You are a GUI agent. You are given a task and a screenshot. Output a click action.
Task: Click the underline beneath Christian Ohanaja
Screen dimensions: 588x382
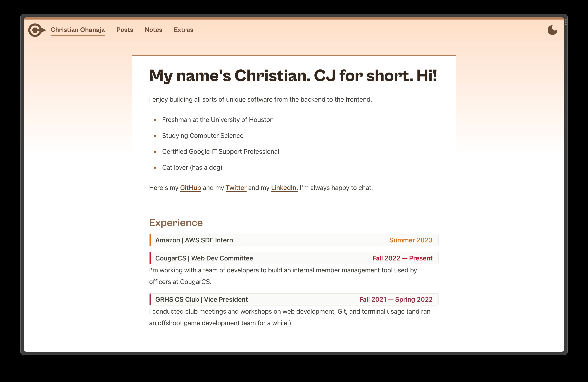(78, 36)
